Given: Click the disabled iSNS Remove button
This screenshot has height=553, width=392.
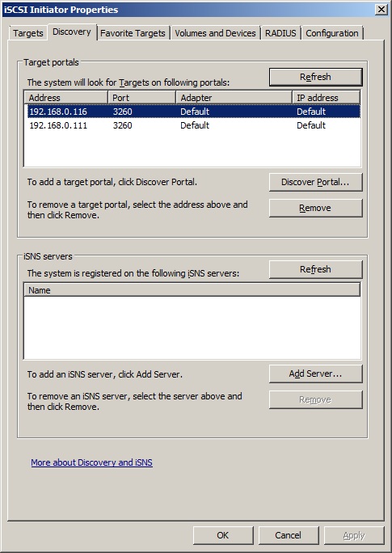Looking at the screenshot, I should 315,399.
